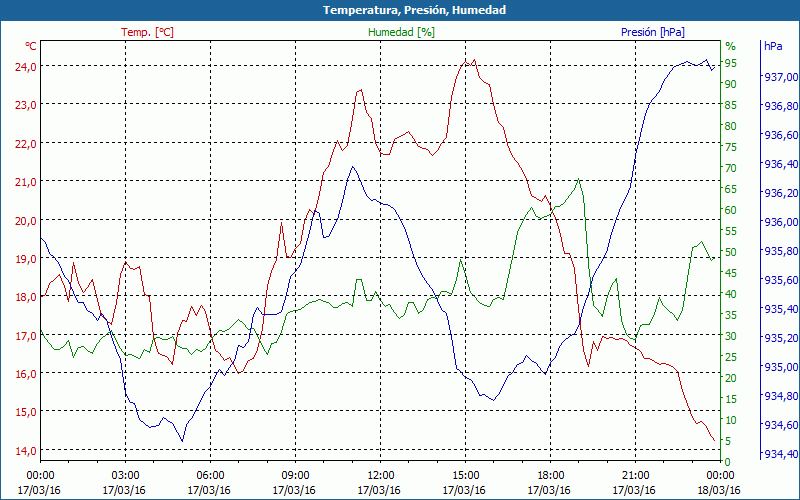Click the 937,00 pressure axis tick
Viewport: 800px width, 500px height.
point(780,77)
